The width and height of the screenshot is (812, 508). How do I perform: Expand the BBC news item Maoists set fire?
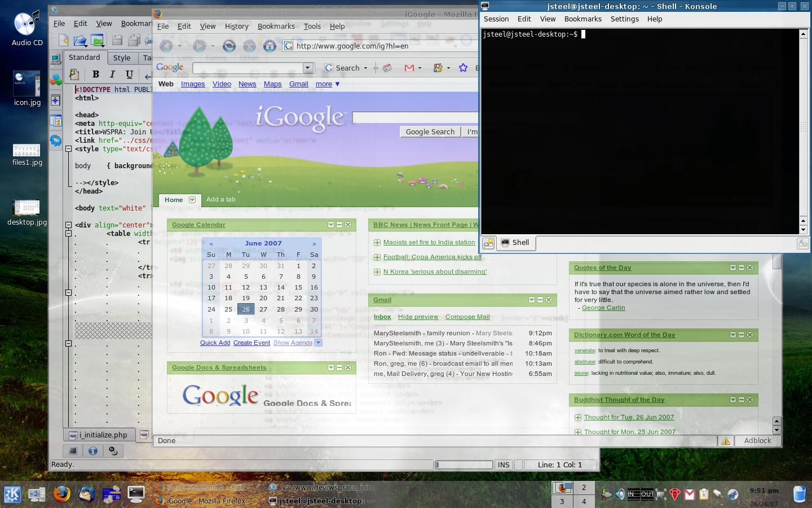coord(377,243)
